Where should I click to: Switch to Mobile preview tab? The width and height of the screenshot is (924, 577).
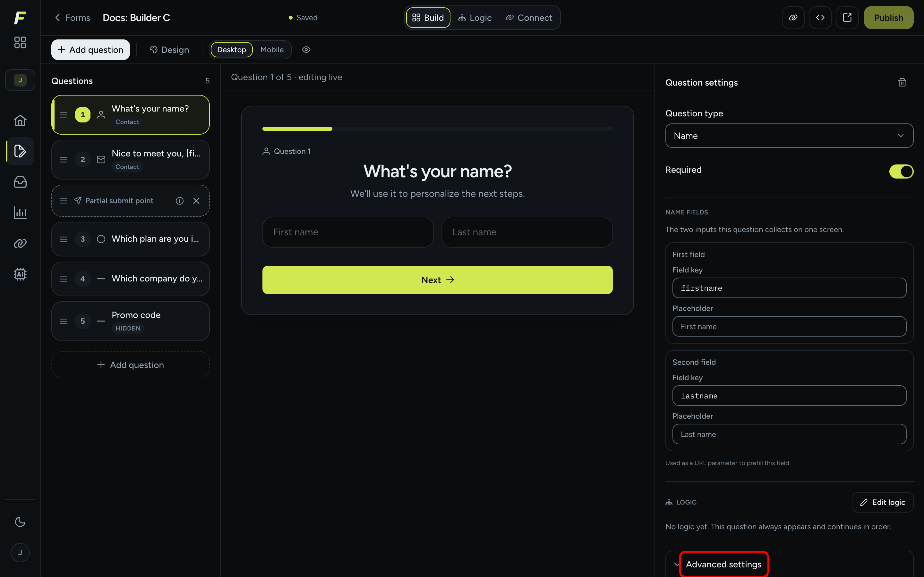271,50
